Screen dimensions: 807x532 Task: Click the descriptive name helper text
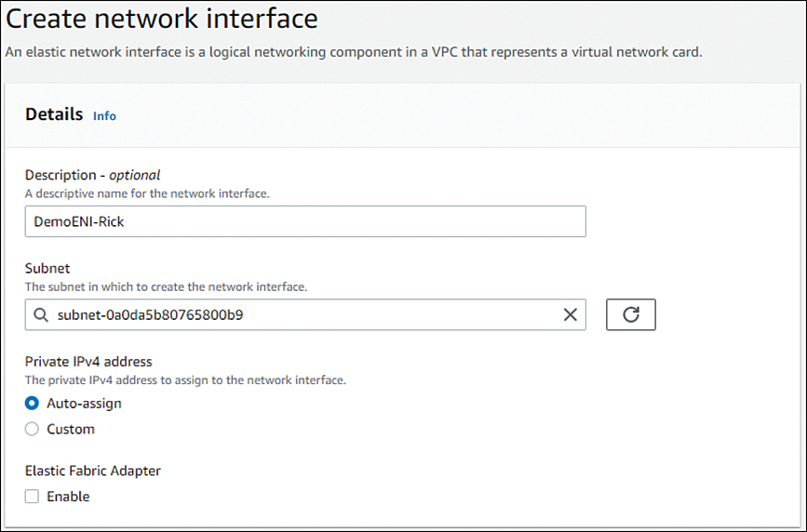(147, 193)
